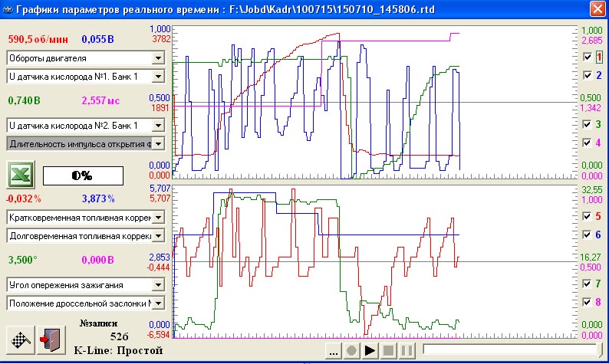Expand 'U датчика кислорода №2. Банк 1' dropdown
The image size is (609, 364).
(x=158, y=125)
